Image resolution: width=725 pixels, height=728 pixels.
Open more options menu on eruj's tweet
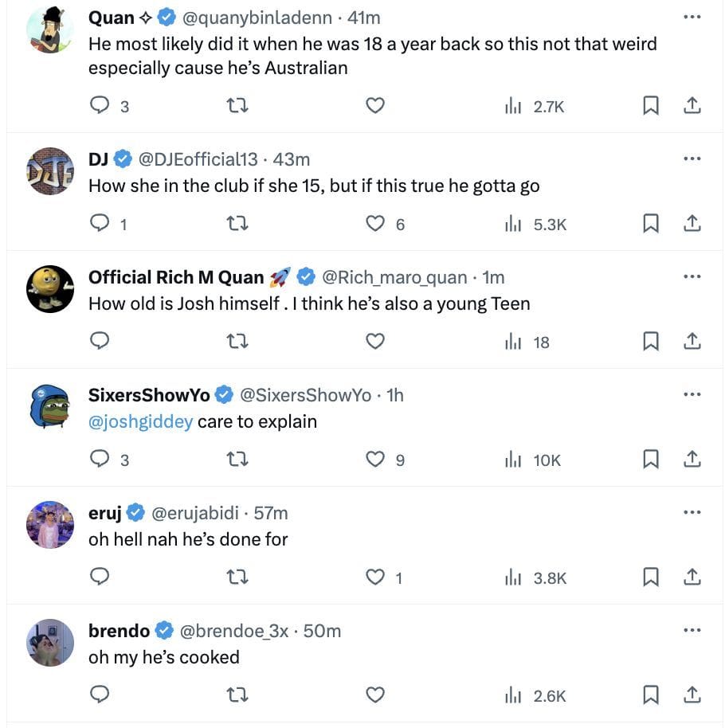(x=692, y=513)
